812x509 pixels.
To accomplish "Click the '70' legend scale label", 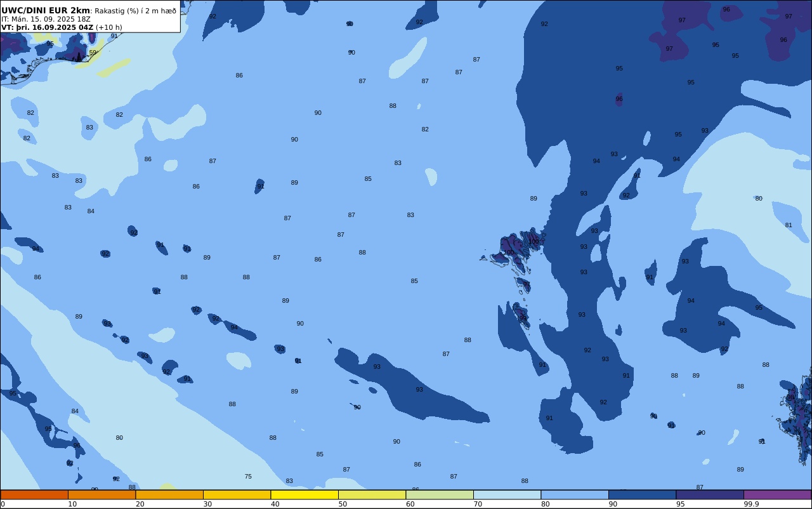I will click(x=478, y=504).
